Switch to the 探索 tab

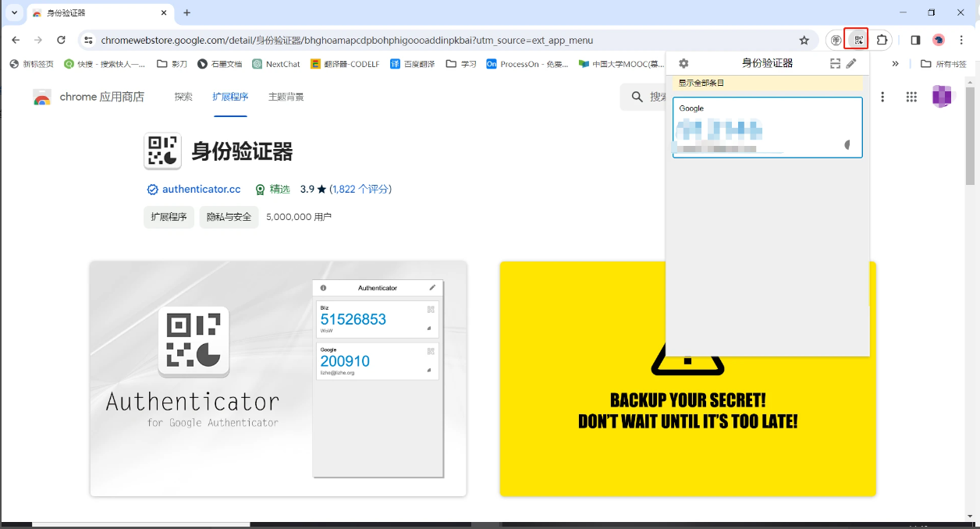183,97
